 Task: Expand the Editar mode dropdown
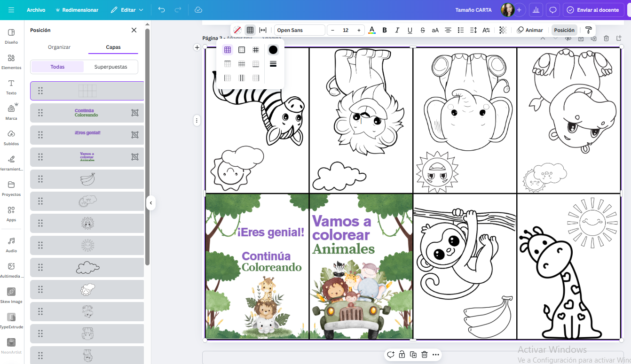coord(127,10)
